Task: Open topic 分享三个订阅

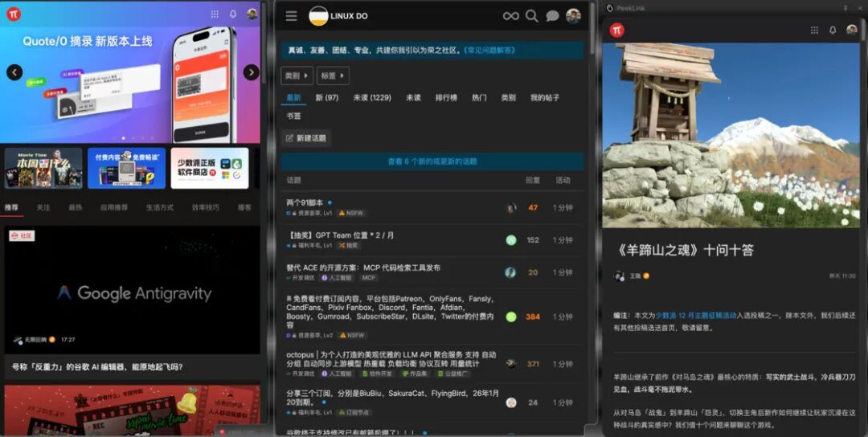Action: click(392, 398)
